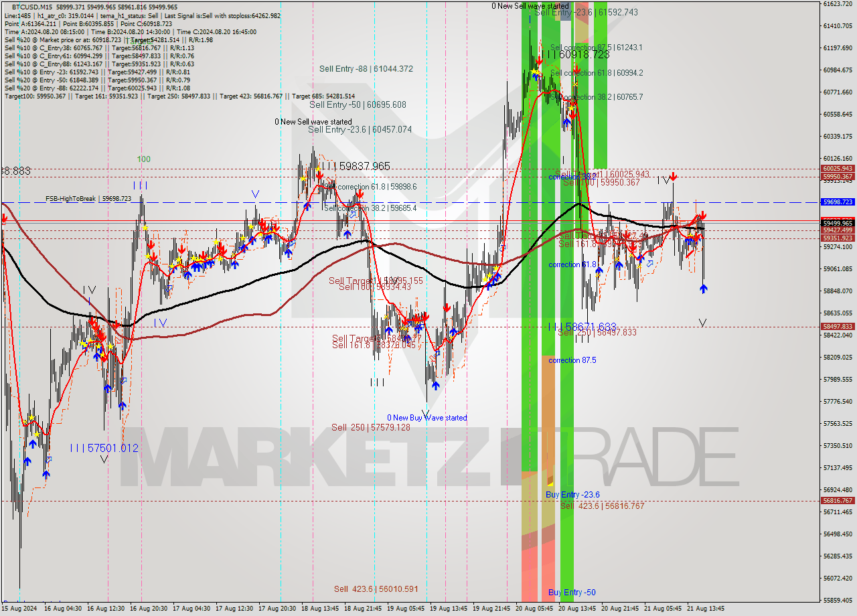Click the 'I I I 60918.728' wave label
This screenshot has height=616, width=857.
coord(579,54)
